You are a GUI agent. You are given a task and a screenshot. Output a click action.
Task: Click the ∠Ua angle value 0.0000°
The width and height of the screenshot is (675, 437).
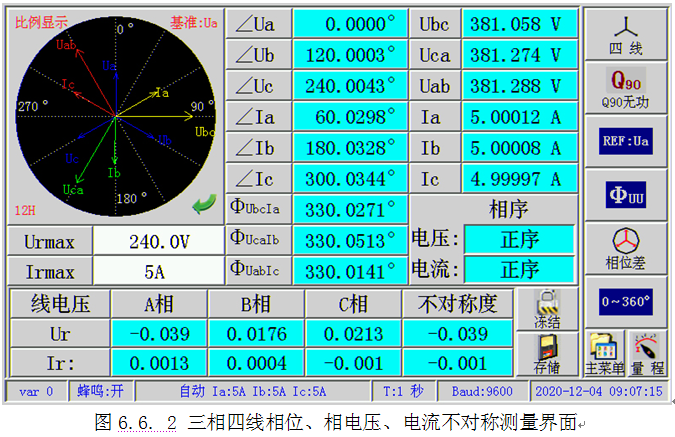(x=350, y=24)
